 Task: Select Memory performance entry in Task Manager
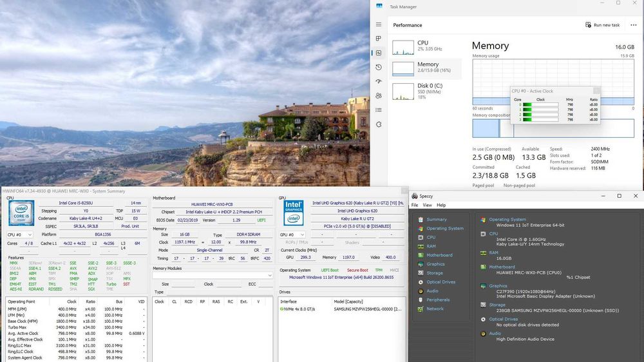click(x=426, y=69)
